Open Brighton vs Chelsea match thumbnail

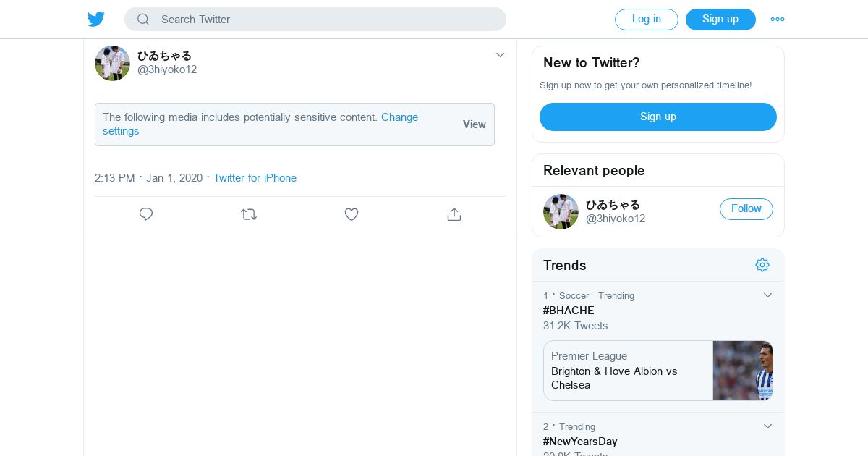pyautogui.click(x=743, y=371)
